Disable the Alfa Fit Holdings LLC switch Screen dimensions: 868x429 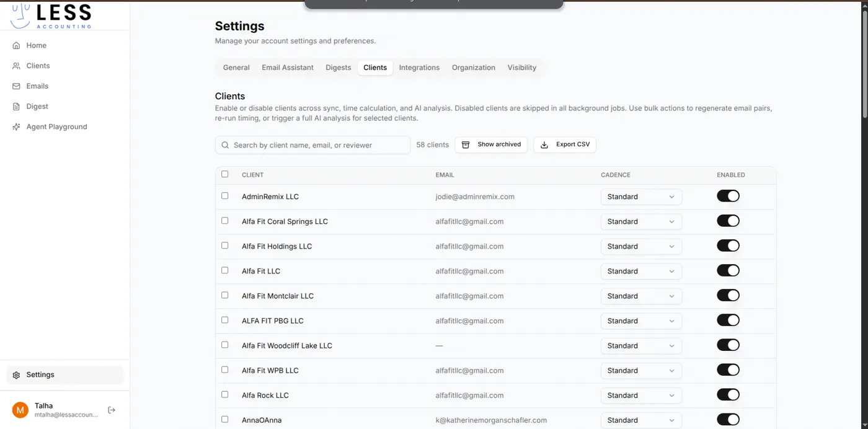(x=728, y=245)
